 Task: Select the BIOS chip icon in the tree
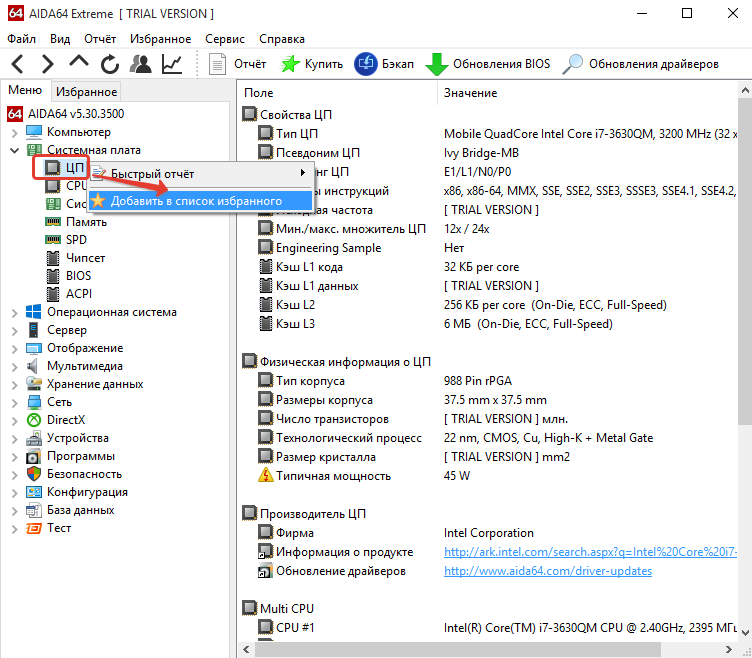[x=53, y=276]
